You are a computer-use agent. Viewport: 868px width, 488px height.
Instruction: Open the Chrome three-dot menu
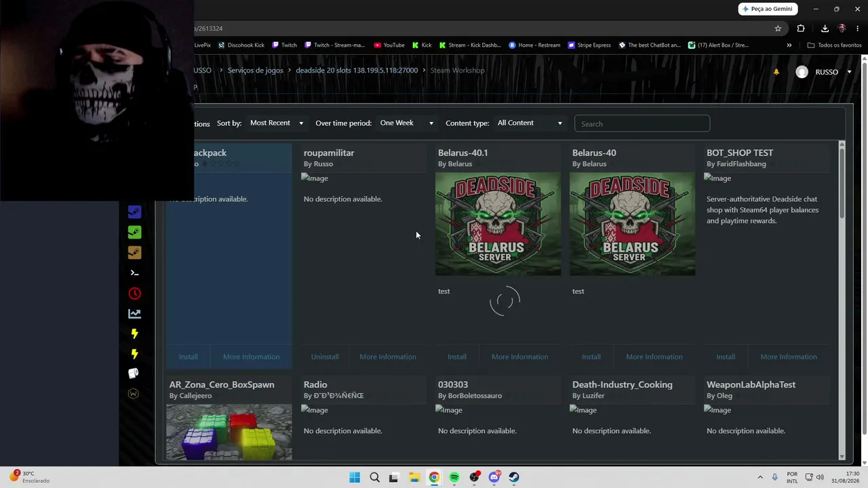(x=857, y=28)
